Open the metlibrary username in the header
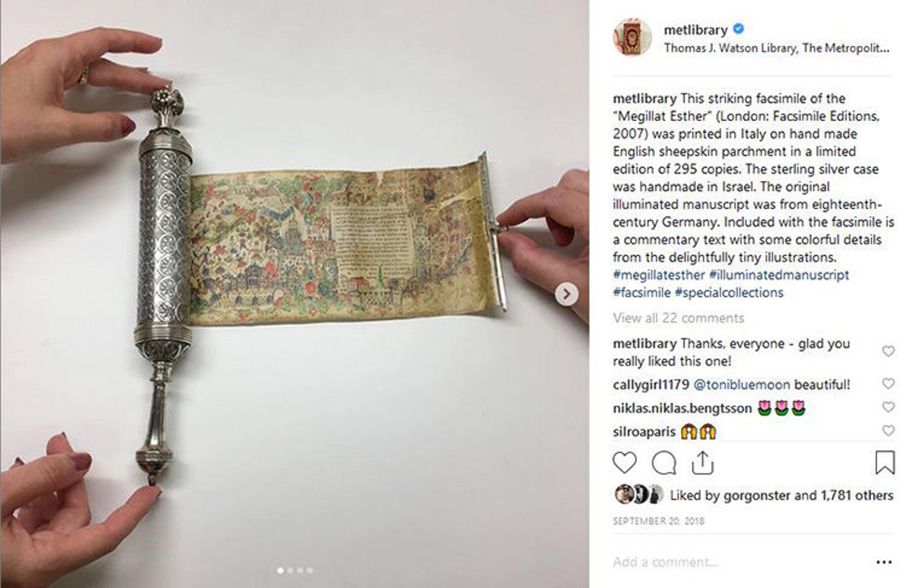This screenshot has width=918, height=588. [x=696, y=30]
